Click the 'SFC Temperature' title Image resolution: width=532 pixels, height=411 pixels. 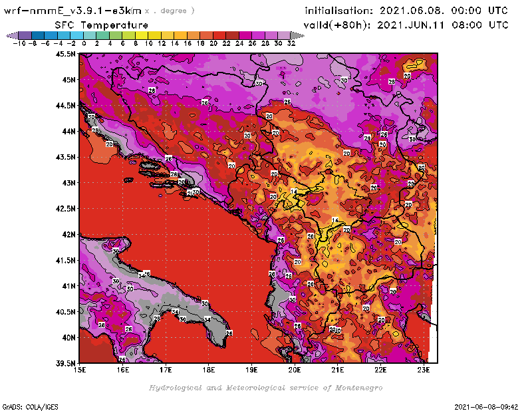point(102,25)
